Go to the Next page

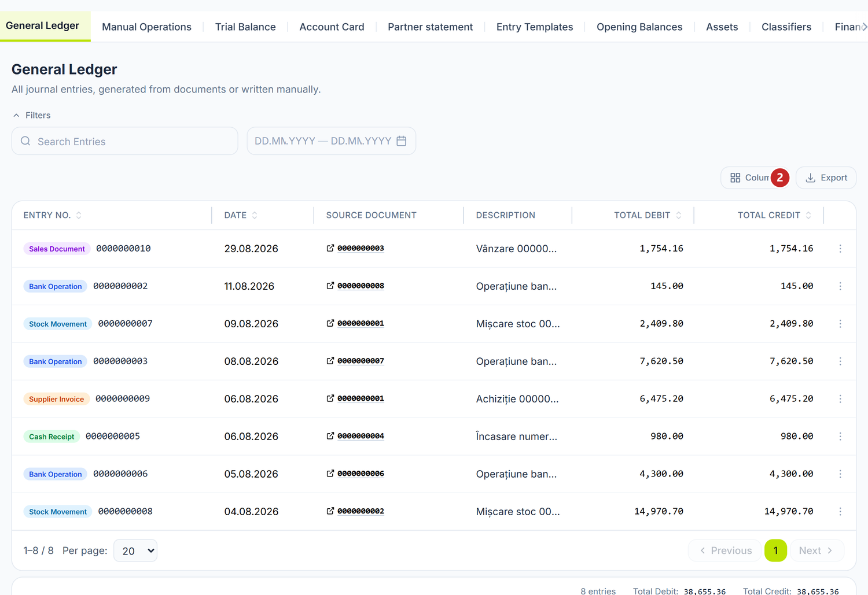[x=817, y=550]
